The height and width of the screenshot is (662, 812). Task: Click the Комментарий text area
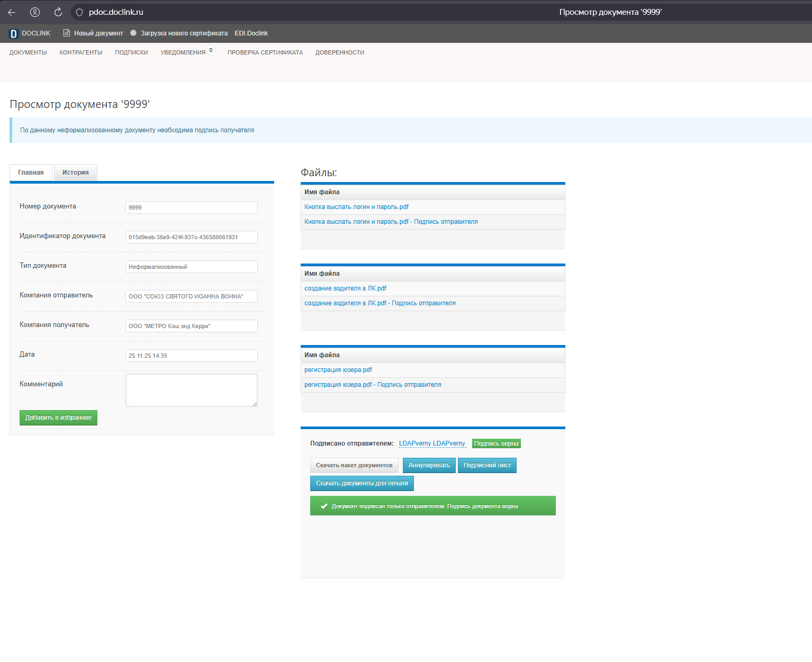pyautogui.click(x=192, y=391)
